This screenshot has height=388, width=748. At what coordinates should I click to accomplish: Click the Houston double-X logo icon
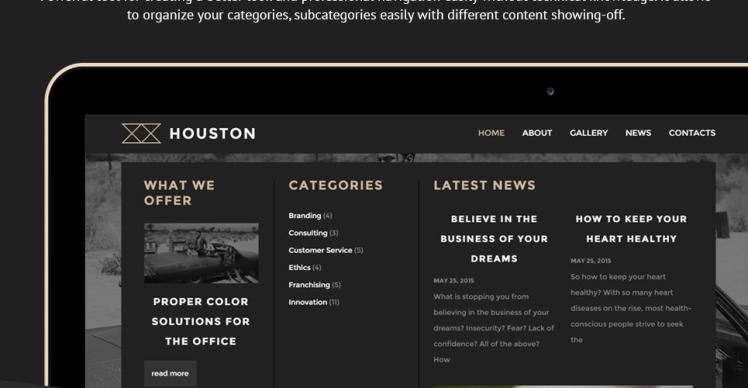(x=141, y=133)
